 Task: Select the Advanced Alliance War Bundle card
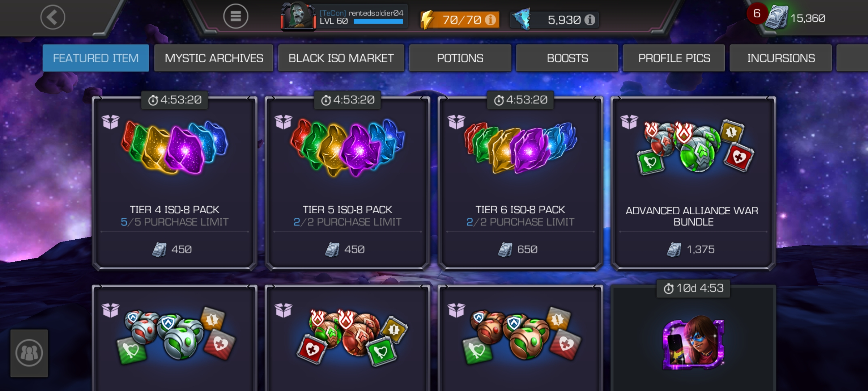pyautogui.click(x=693, y=183)
